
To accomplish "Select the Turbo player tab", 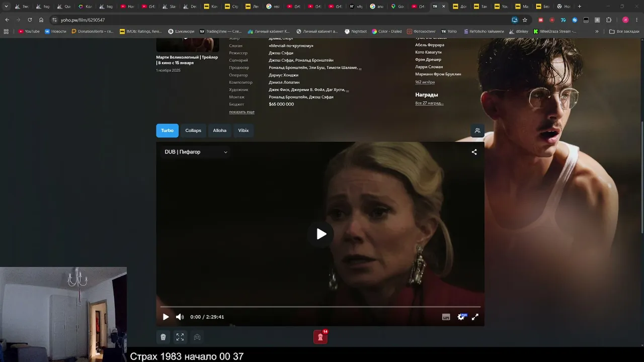I will click(167, 131).
